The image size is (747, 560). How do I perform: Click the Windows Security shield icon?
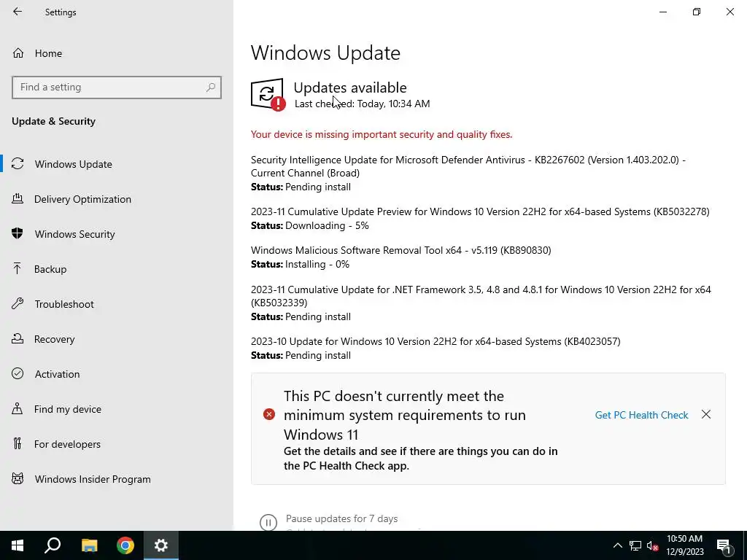pos(18,233)
